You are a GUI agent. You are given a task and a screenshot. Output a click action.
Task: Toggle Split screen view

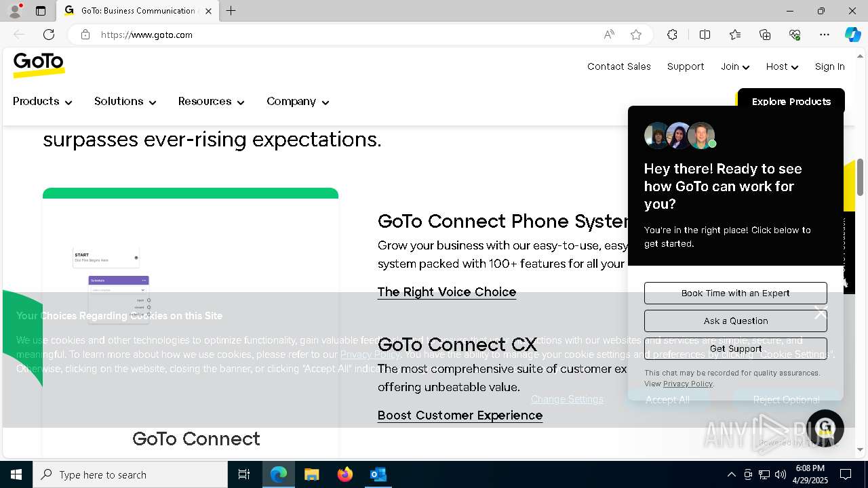coord(705,35)
